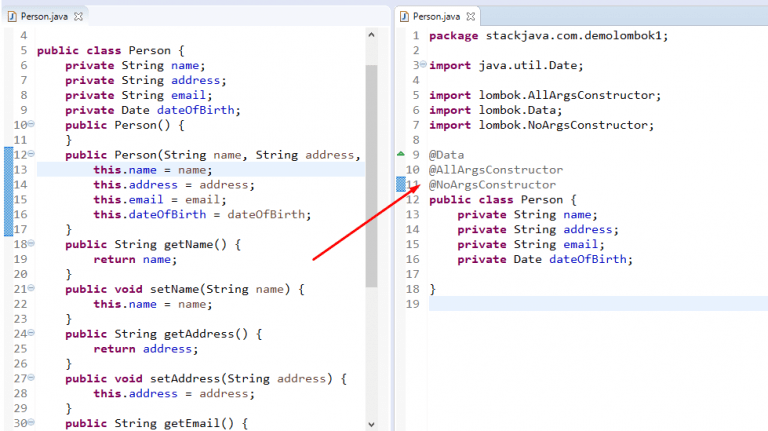Click the @NoArgsConstructor annotation
The height and width of the screenshot is (431, 768).
pyautogui.click(x=492, y=185)
